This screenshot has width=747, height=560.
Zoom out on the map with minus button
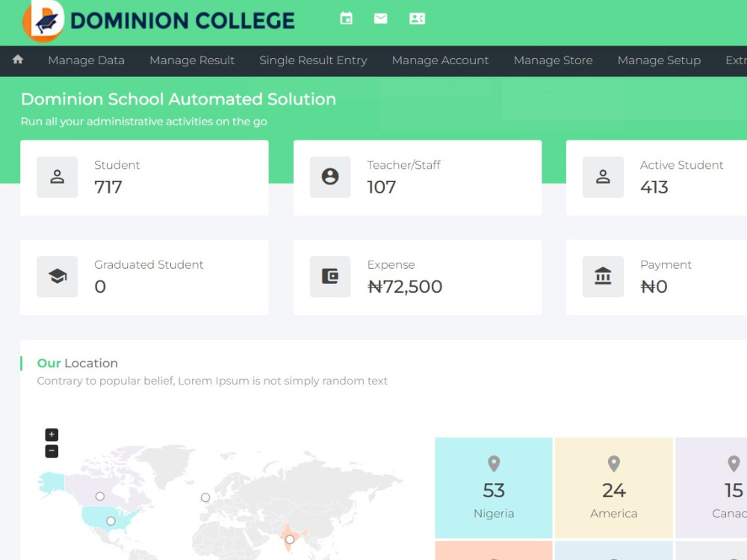click(52, 451)
